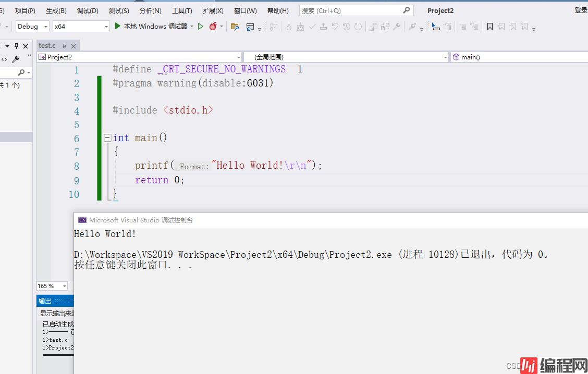Click the bookmark icon in the toolbar
This screenshot has width=588, height=374.
click(x=490, y=27)
